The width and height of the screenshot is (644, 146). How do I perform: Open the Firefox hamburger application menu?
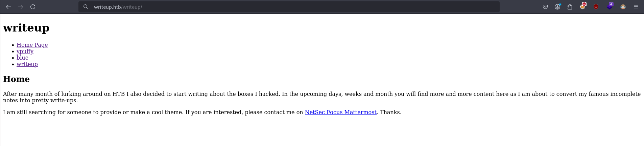point(636,7)
